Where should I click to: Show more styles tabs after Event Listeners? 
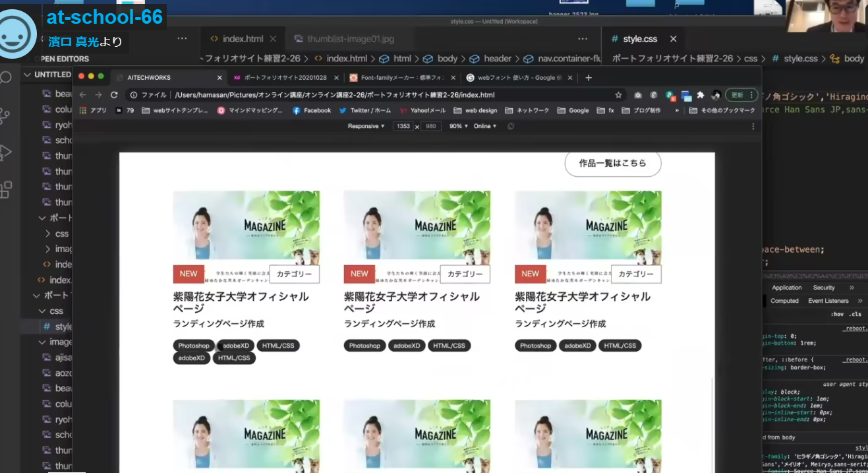point(859,301)
